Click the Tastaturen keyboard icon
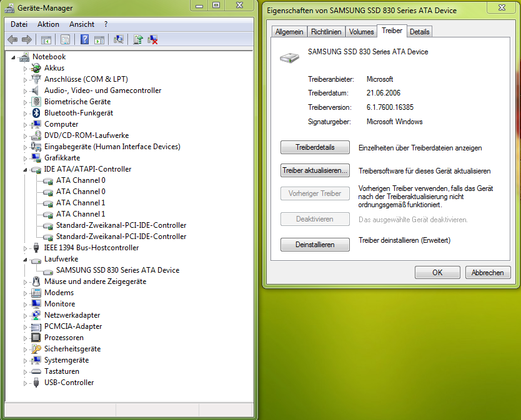The width and height of the screenshot is (521, 420). pyautogui.click(x=36, y=371)
